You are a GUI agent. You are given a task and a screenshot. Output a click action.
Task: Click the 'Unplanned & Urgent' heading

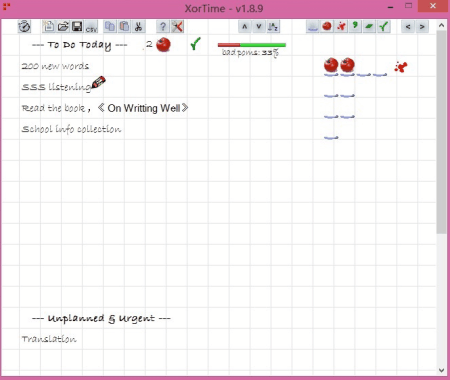click(101, 318)
